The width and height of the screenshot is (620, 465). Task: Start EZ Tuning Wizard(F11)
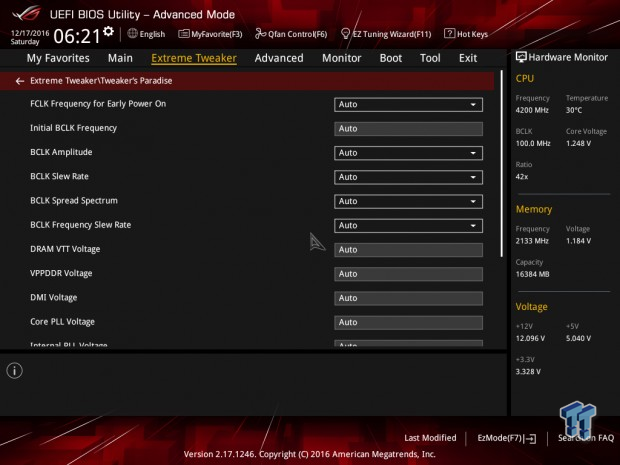386,34
